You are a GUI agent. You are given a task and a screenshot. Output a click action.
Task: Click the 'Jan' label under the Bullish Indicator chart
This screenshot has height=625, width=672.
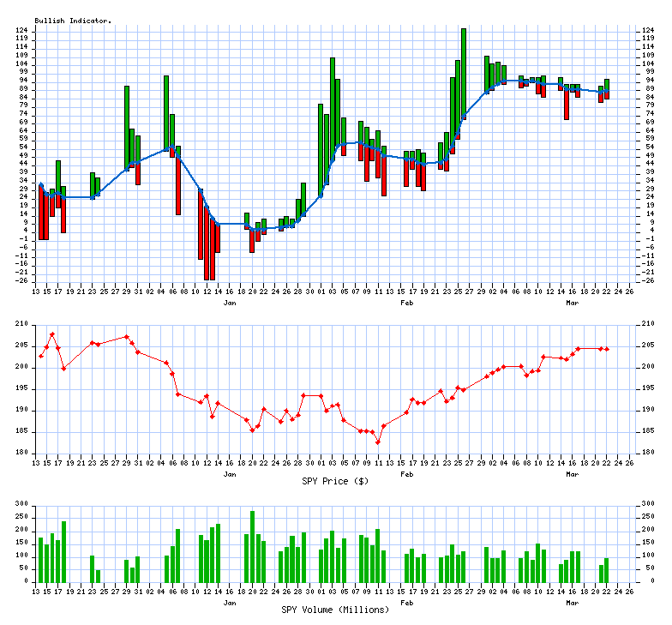coord(230,303)
